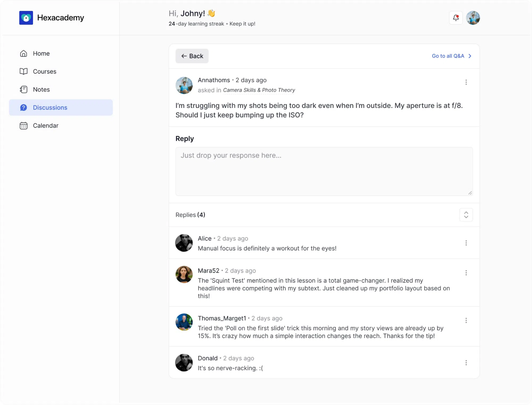Select the Discussions menu item
This screenshot has width=532, height=405.
(x=61, y=108)
